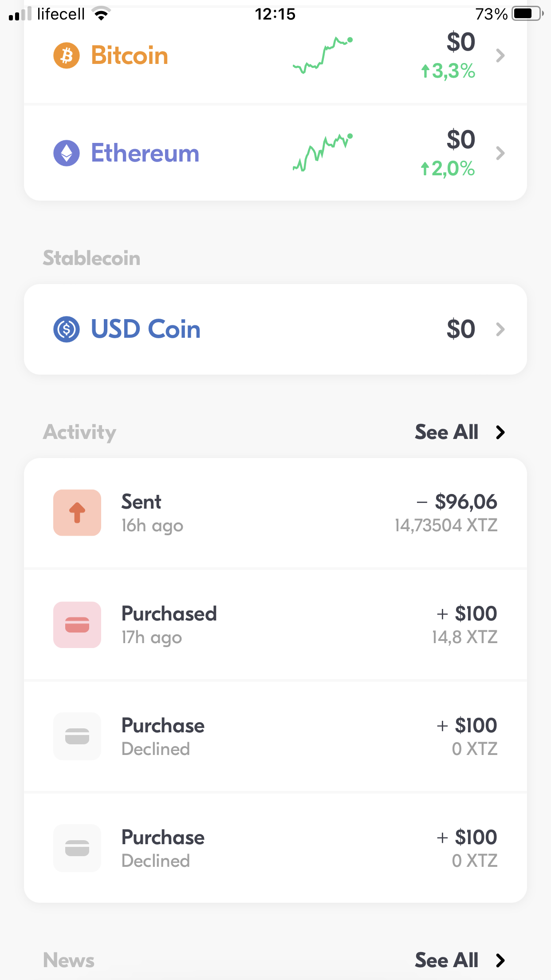Viewport: 551px width, 980px height.
Task: Open the Ethereum price sparkline chart
Action: (323, 153)
